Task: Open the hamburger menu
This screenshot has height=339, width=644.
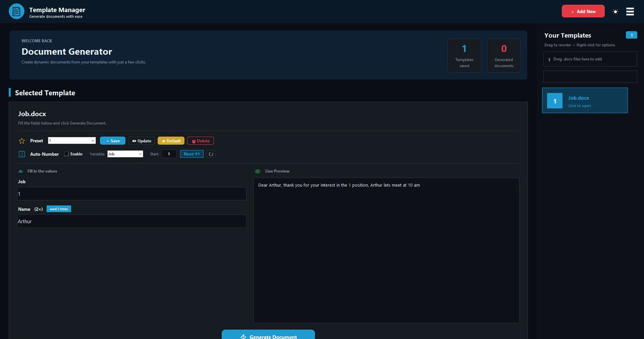Action: coord(630,11)
